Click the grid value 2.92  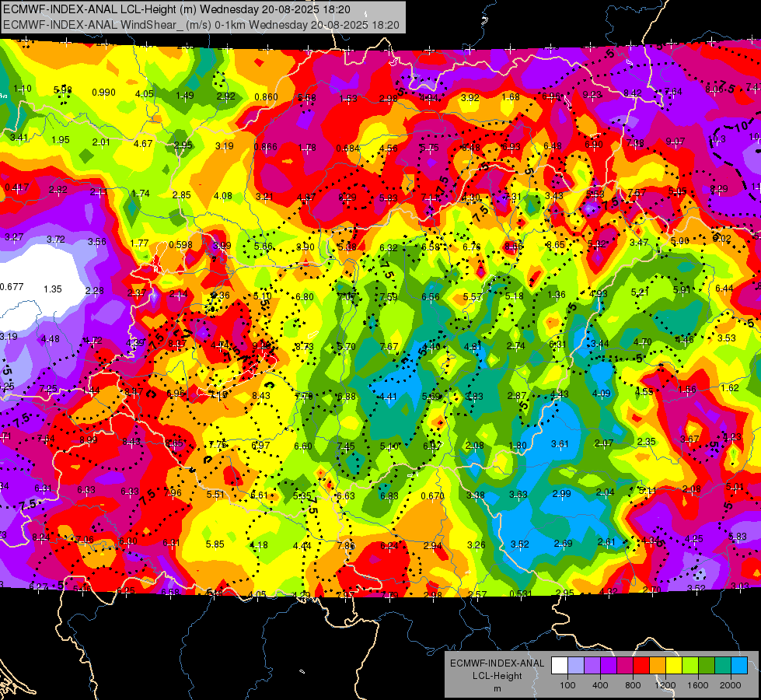pos(225,96)
